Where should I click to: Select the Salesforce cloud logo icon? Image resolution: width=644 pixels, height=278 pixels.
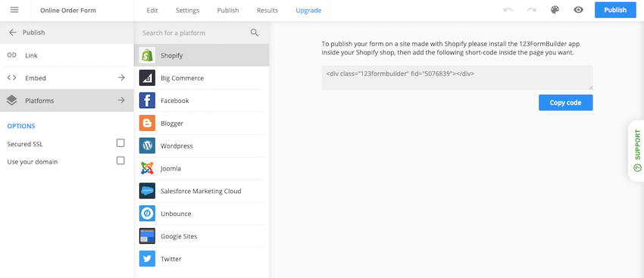[147, 191]
